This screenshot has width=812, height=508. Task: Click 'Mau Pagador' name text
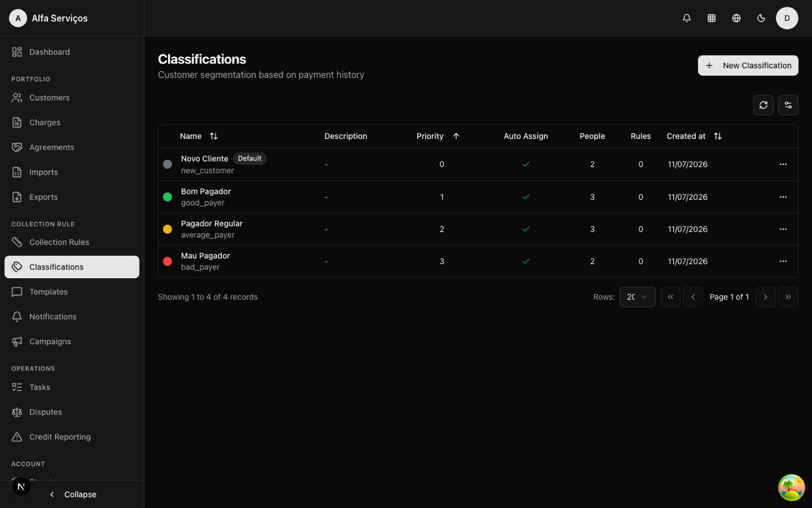[206, 255]
